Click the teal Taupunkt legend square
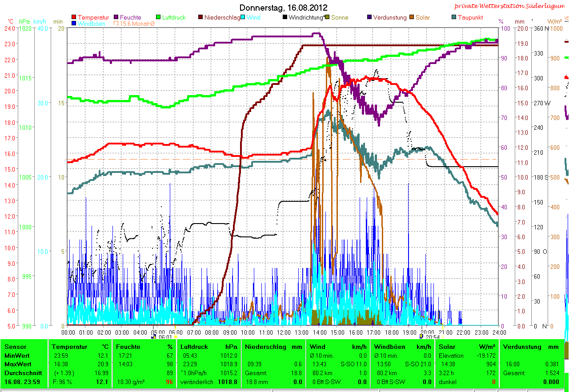The height and width of the screenshot is (392, 569). [454, 18]
